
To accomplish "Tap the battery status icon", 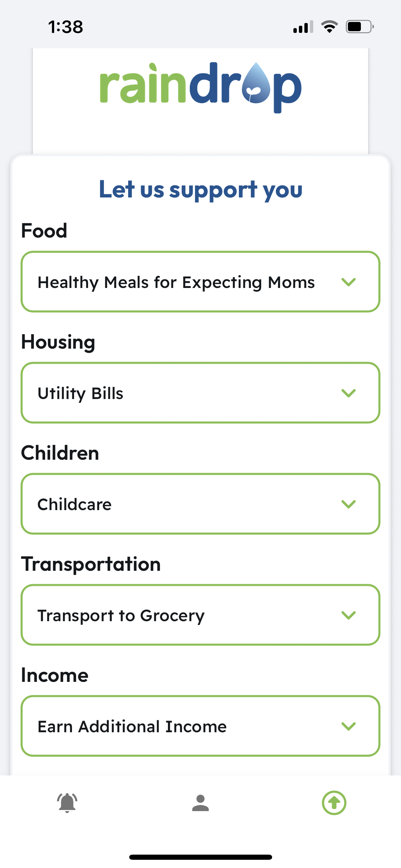I will tap(360, 27).
